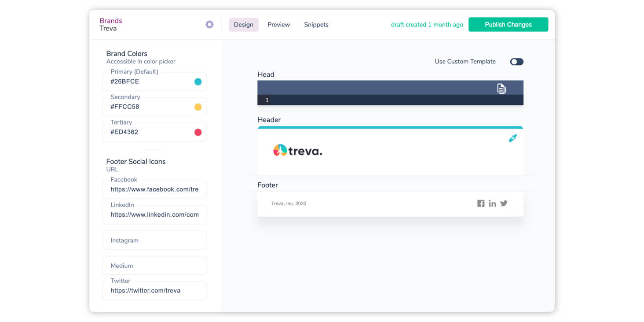Open the Preview tab
Screen dimensions: 644x322
pyautogui.click(x=278, y=25)
